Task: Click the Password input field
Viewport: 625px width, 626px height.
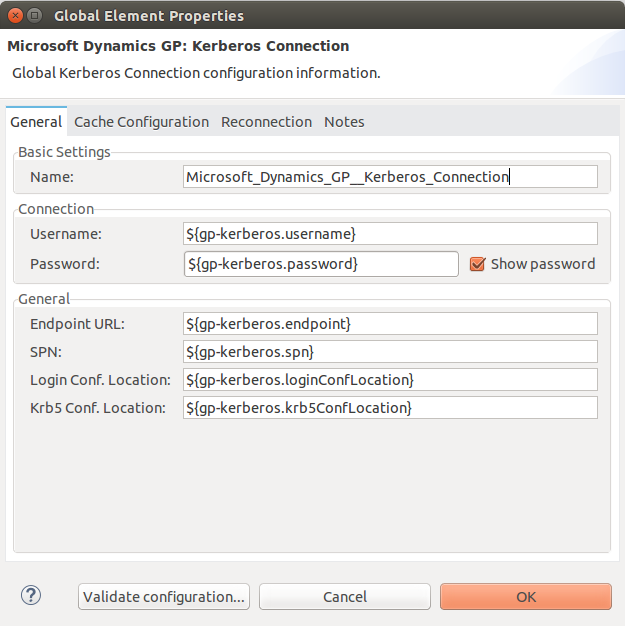Action: (x=321, y=264)
